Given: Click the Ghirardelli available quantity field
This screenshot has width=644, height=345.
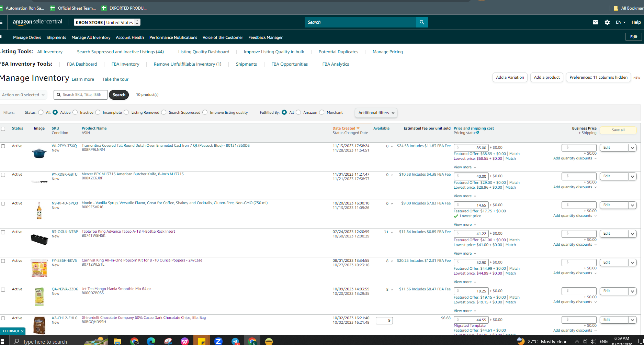Looking at the screenshot, I should [384, 321].
